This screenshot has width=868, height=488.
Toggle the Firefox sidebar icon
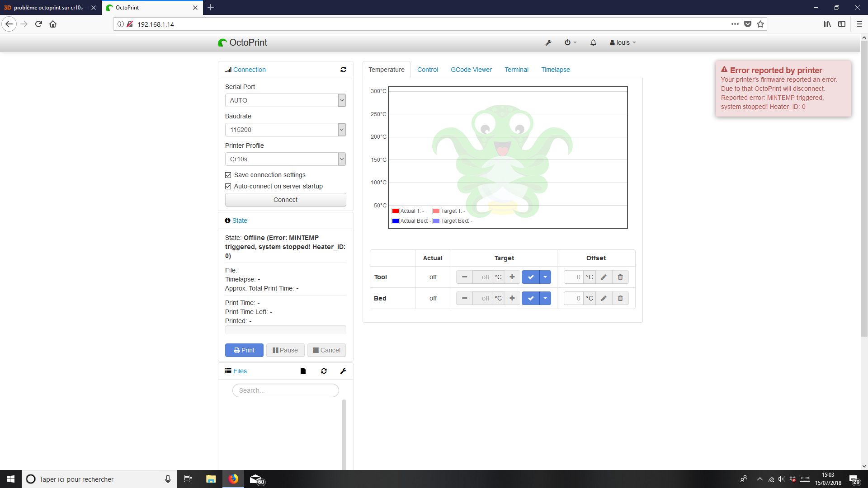coord(842,24)
